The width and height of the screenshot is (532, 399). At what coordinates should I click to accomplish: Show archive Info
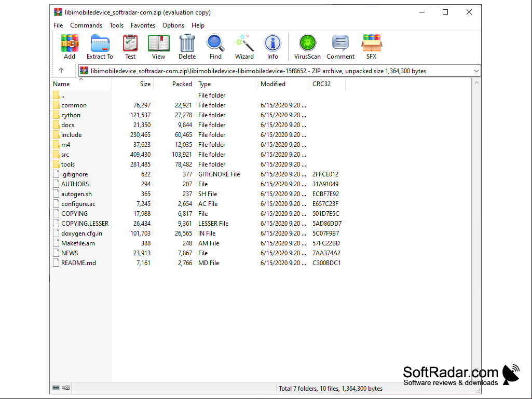click(x=272, y=47)
